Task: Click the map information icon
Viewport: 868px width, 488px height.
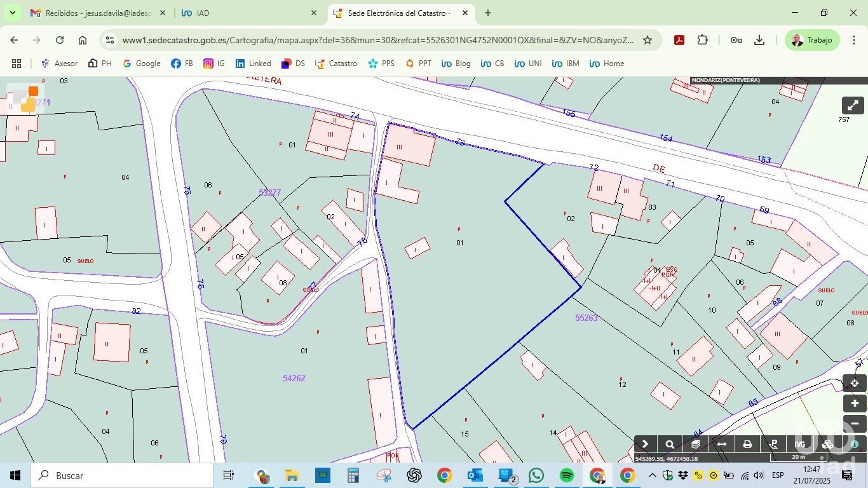Action: pos(855,444)
